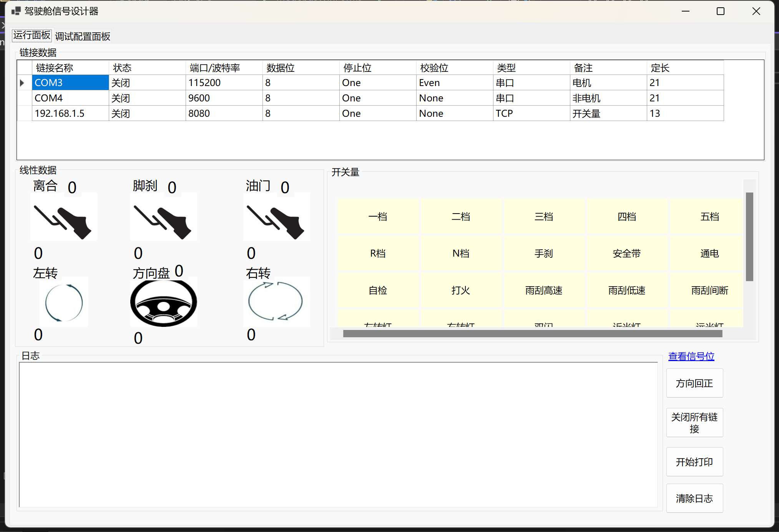Click the left turn circular arrow icon
Viewport: 779px width, 532px height.
pyautogui.click(x=64, y=302)
